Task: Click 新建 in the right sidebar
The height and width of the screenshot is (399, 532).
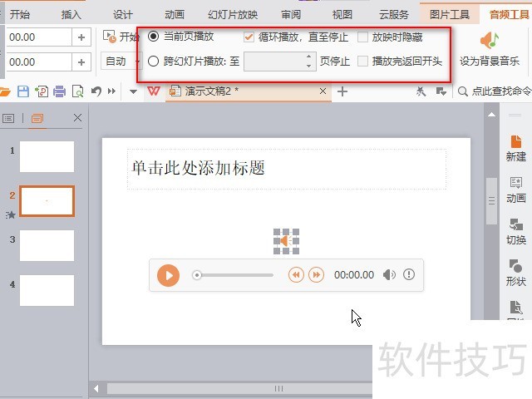Action: [x=516, y=149]
